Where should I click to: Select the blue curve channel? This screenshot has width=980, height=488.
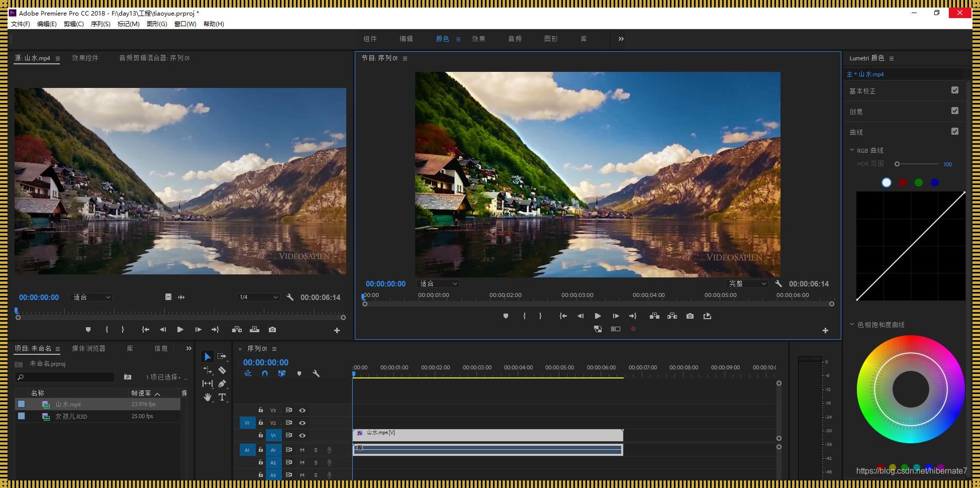935,182
